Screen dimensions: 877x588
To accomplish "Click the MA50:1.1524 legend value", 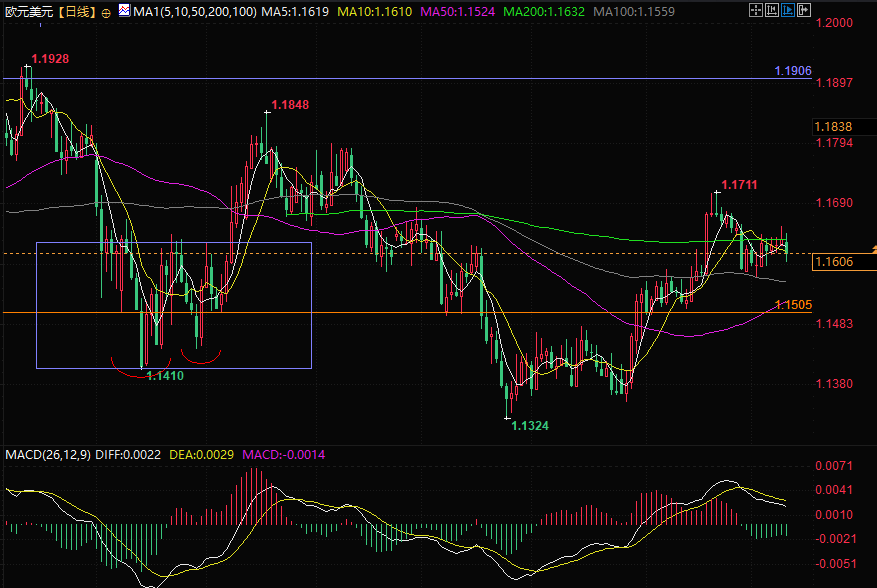I will pos(457,12).
